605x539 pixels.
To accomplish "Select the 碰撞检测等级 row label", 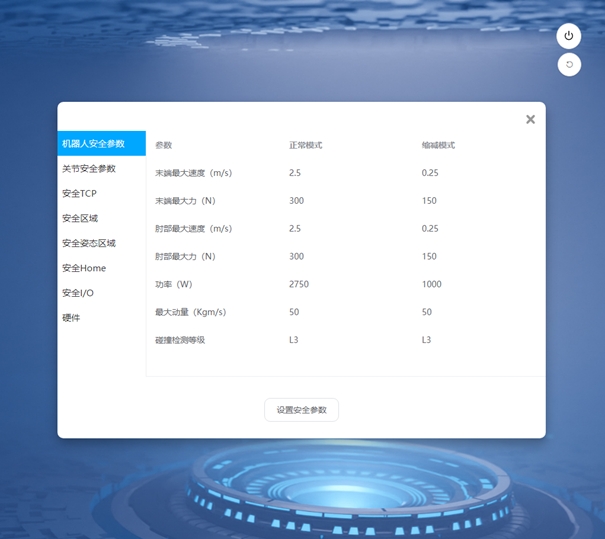I will click(x=180, y=340).
